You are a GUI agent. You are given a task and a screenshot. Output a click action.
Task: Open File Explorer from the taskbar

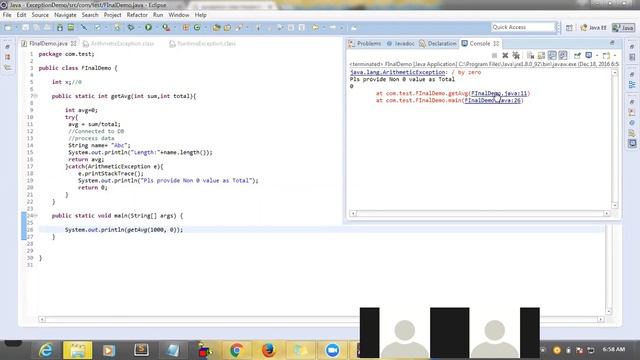click(78, 350)
